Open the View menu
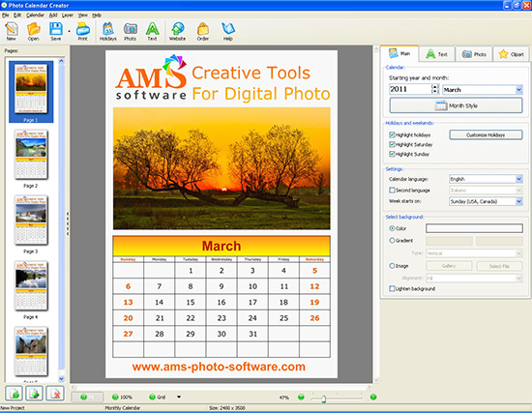 coord(83,15)
